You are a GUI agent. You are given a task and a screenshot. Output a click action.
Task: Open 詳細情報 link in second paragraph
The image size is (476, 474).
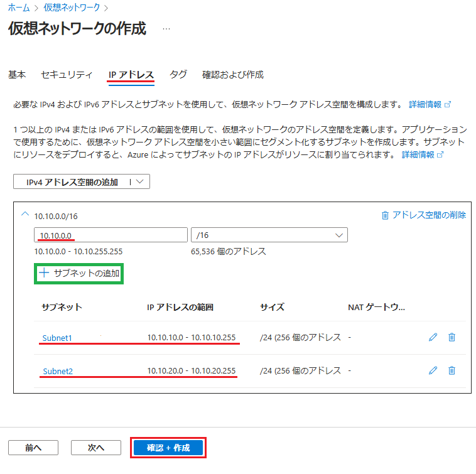[418, 155]
